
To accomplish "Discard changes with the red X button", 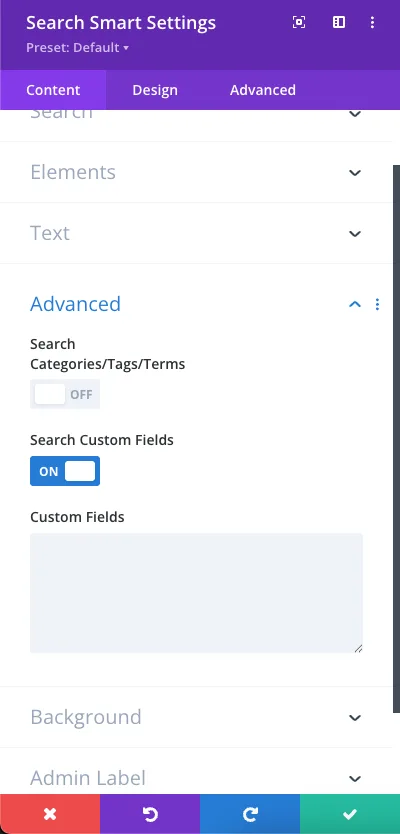I will (50, 814).
